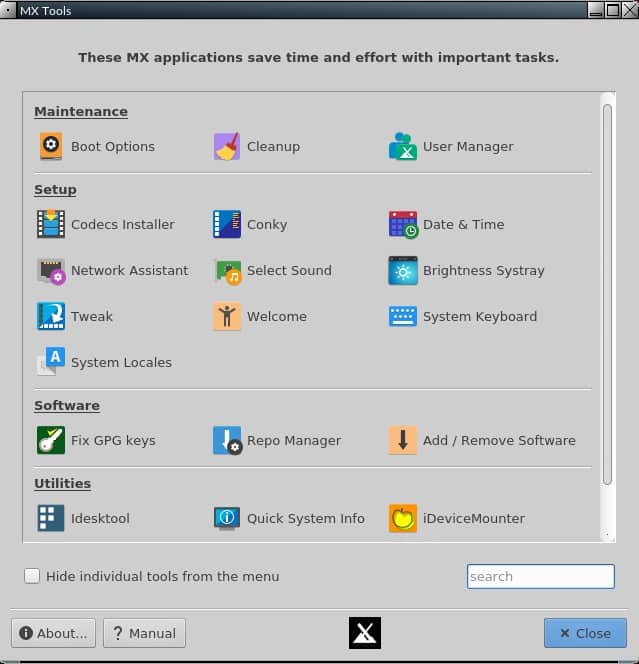Click the "User Manager" label
This screenshot has width=639, height=664.
(468, 147)
